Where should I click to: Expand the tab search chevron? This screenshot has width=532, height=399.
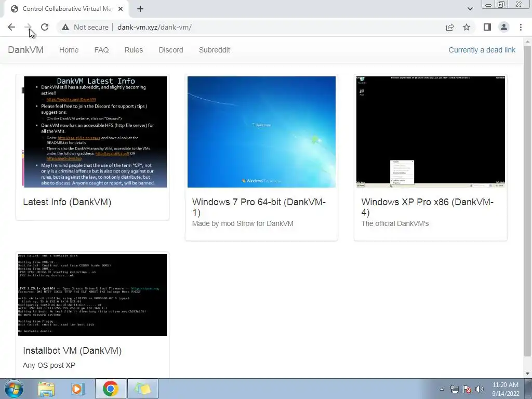[470, 9]
